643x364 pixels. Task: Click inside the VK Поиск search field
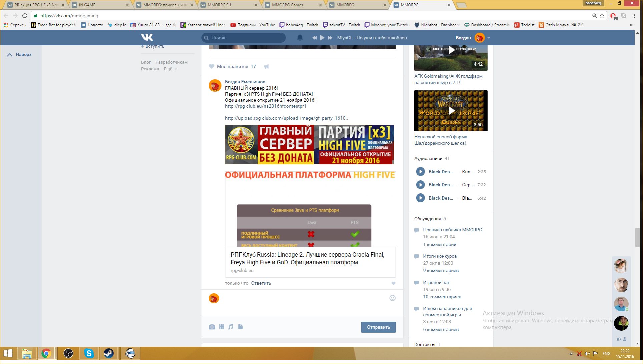pos(247,38)
